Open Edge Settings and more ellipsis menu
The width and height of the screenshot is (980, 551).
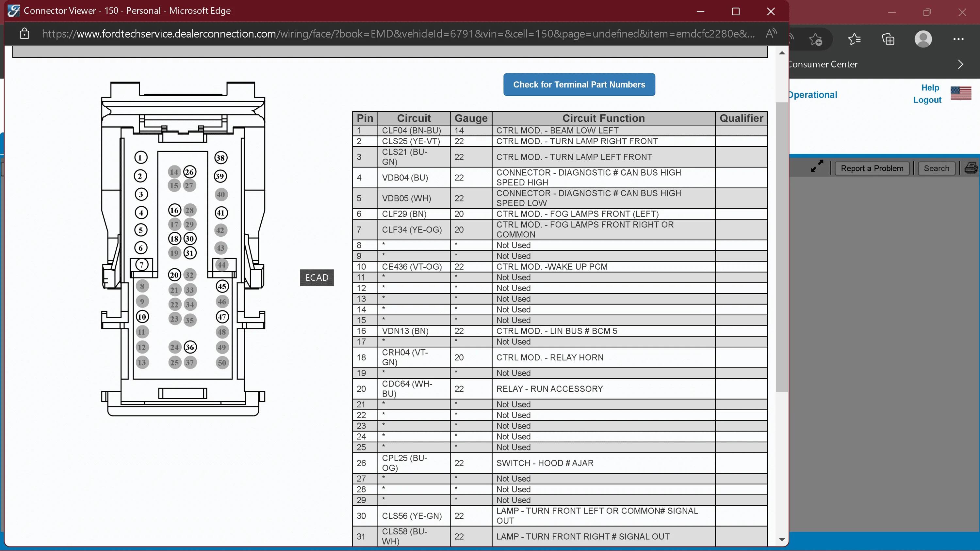pyautogui.click(x=958, y=39)
